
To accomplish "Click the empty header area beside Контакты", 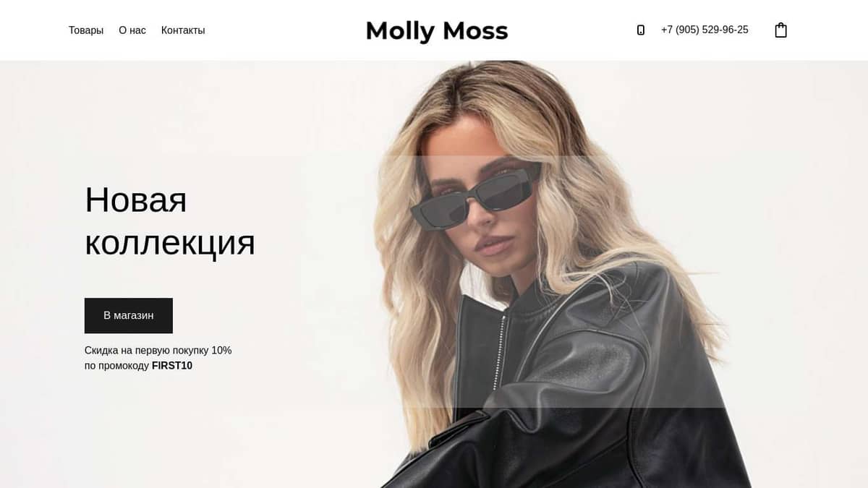I will (282, 30).
